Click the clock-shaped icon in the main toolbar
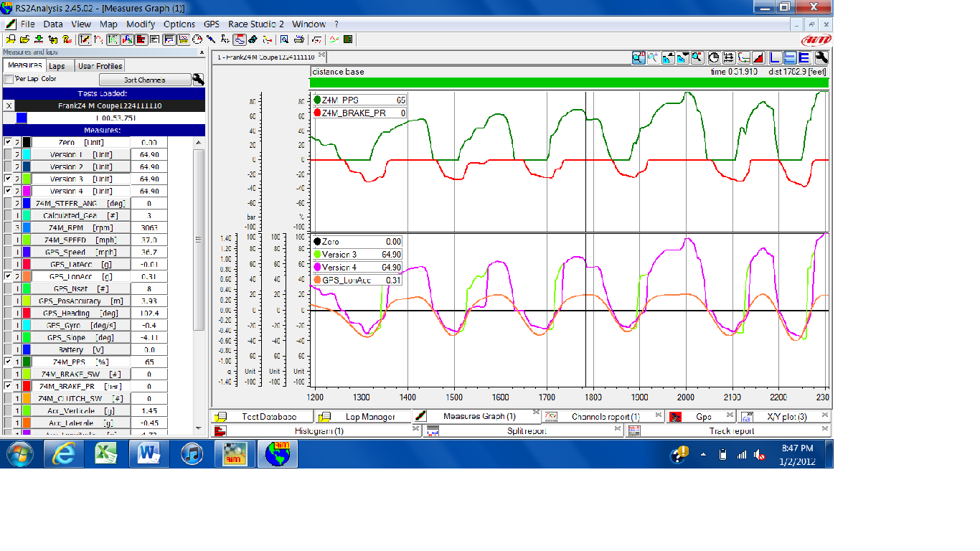Image resolution: width=980 pixels, height=551 pixels. pos(197,39)
